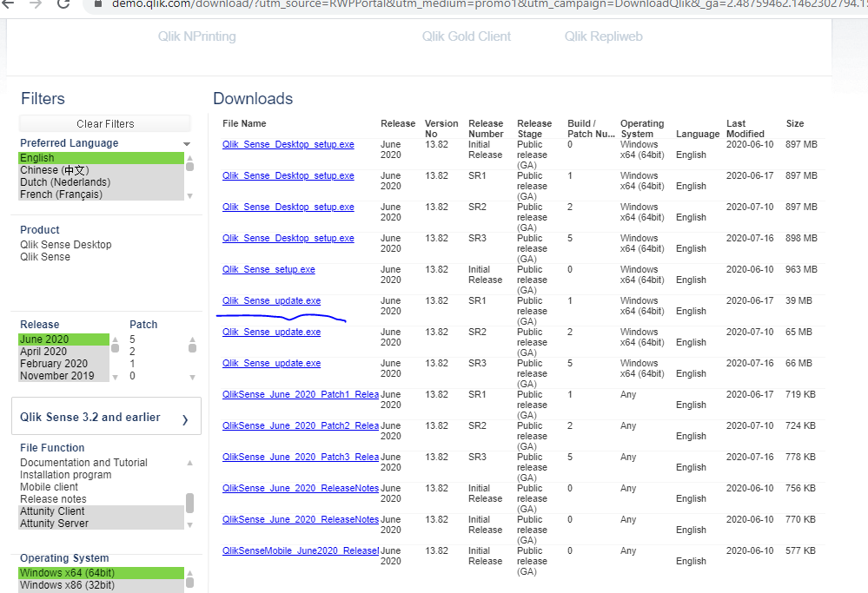This screenshot has height=593, width=868.
Task: Open the Qlik NPrinting tab
Action: coord(197,36)
